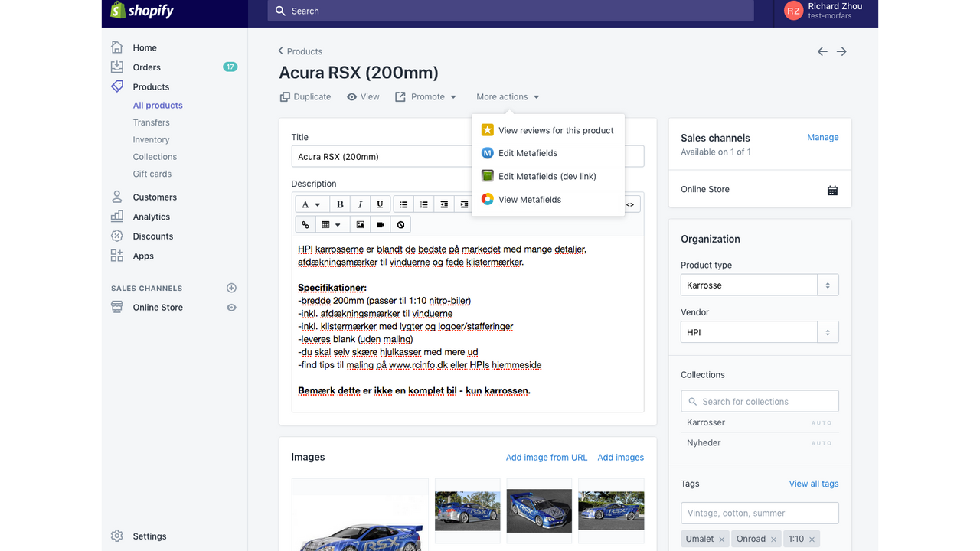The height and width of the screenshot is (551, 980).
Task: Click the indent icon
Action: pyautogui.click(x=463, y=204)
